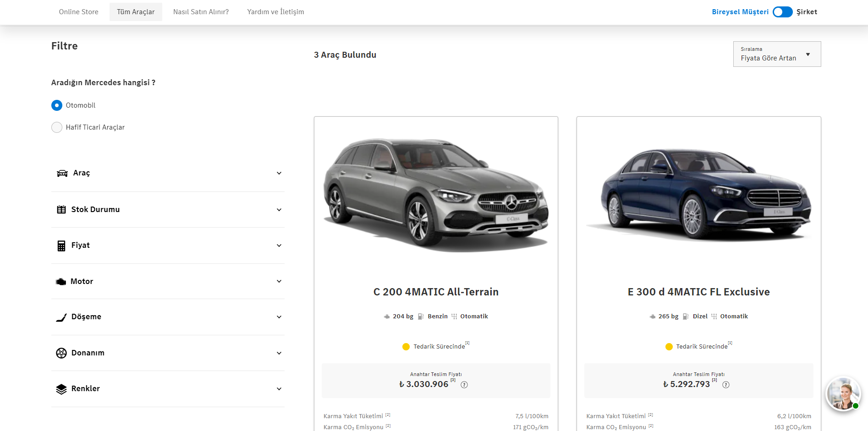Click yellow availability dot on C 200 card

point(406,347)
